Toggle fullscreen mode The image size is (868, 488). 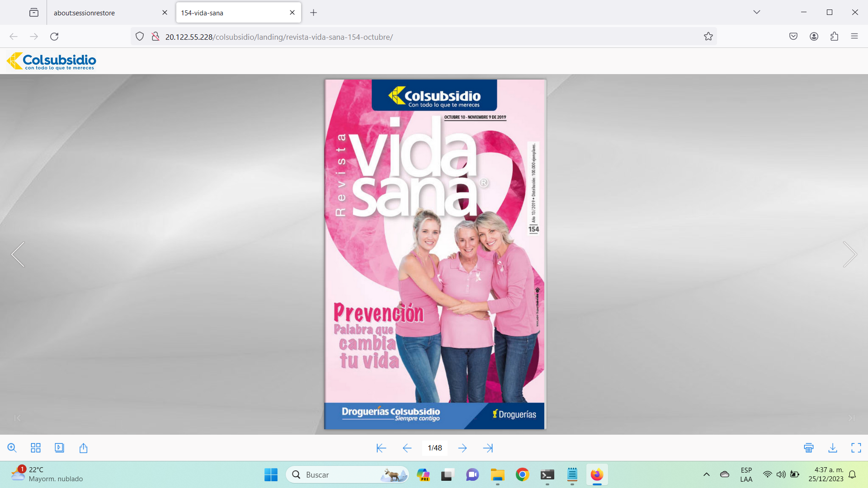point(856,448)
